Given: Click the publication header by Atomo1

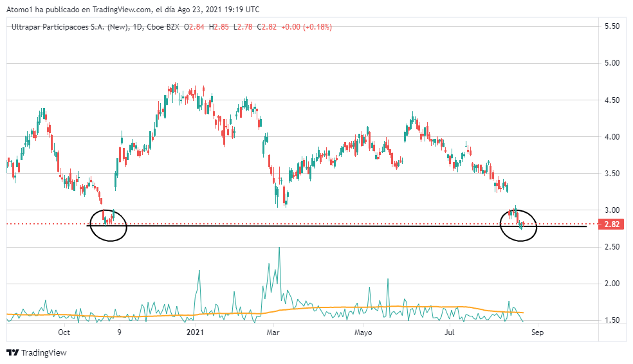Looking at the screenshot, I should [x=133, y=9].
